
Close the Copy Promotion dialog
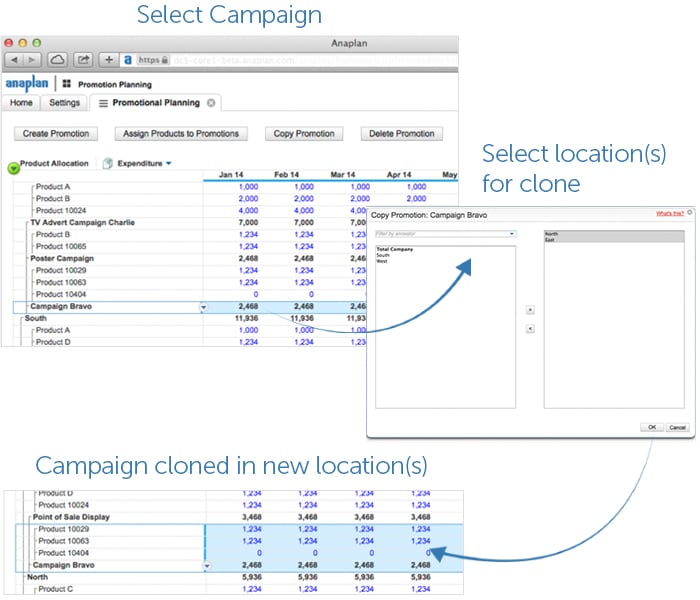pyautogui.click(x=690, y=212)
